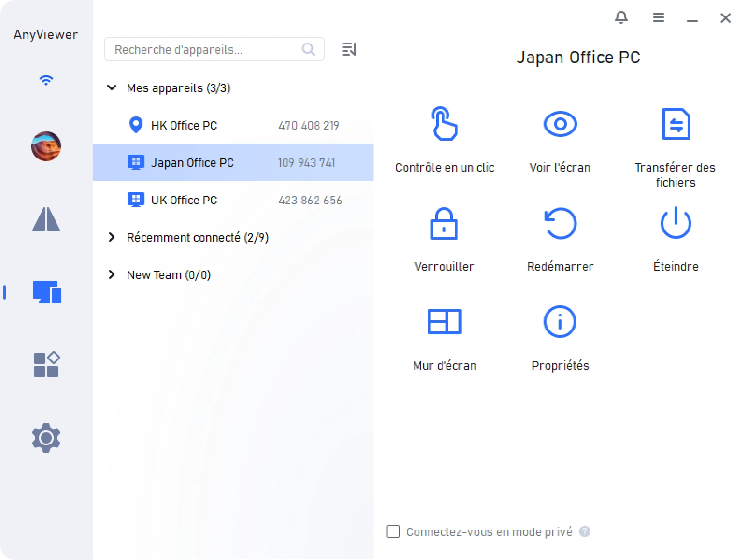Image resolution: width=747 pixels, height=560 pixels.
Task: Enable Connectez-vous en mode privé checkbox
Action: coord(393,532)
